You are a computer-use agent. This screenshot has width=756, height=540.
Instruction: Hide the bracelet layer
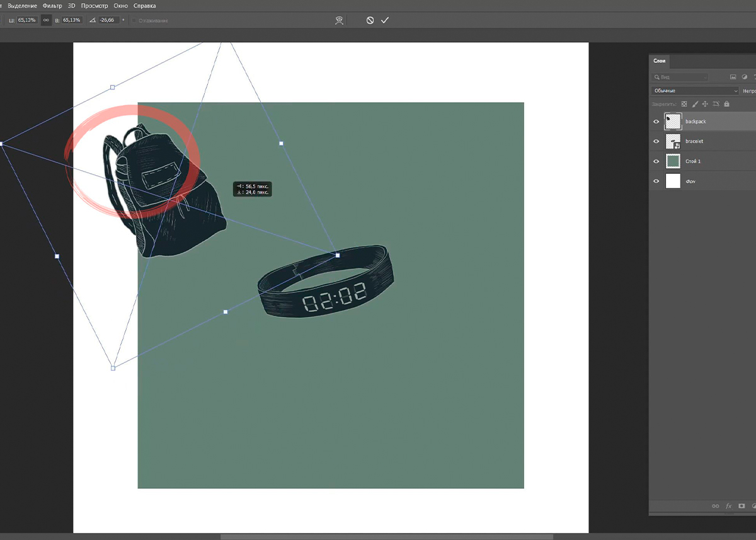pyautogui.click(x=656, y=141)
